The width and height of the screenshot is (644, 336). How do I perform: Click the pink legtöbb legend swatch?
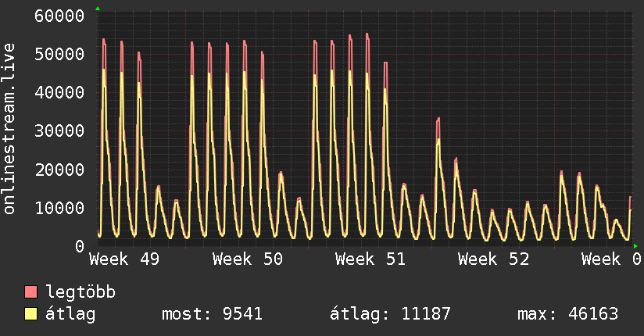[30, 291]
